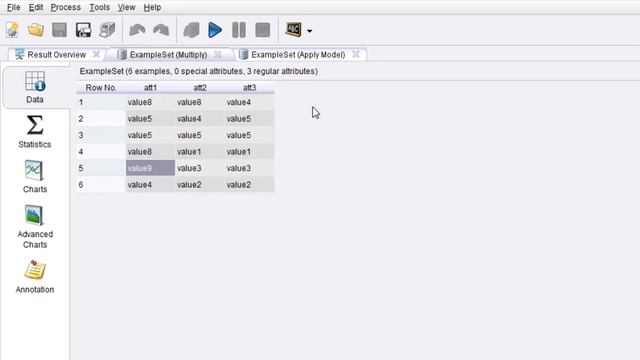640x360 pixels.
Task: Click the att1 column header
Action: click(x=150, y=88)
